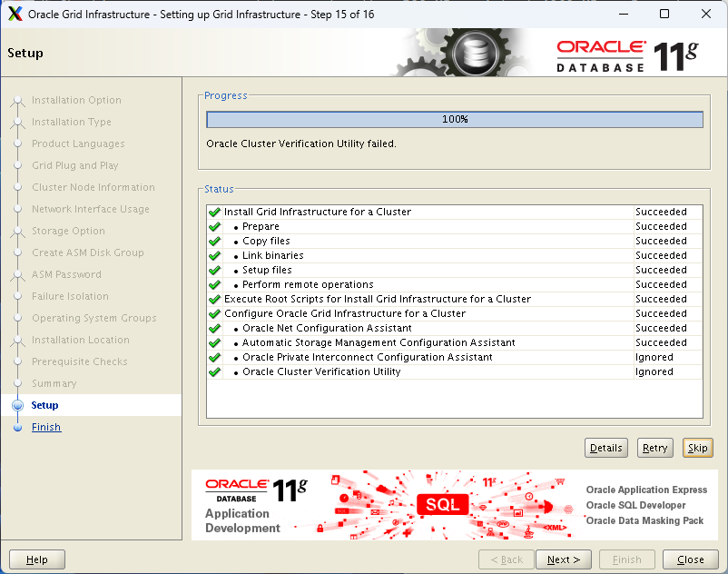Select Installation Type step in sidebar
This screenshot has width=728, height=574.
pyautogui.click(x=72, y=122)
